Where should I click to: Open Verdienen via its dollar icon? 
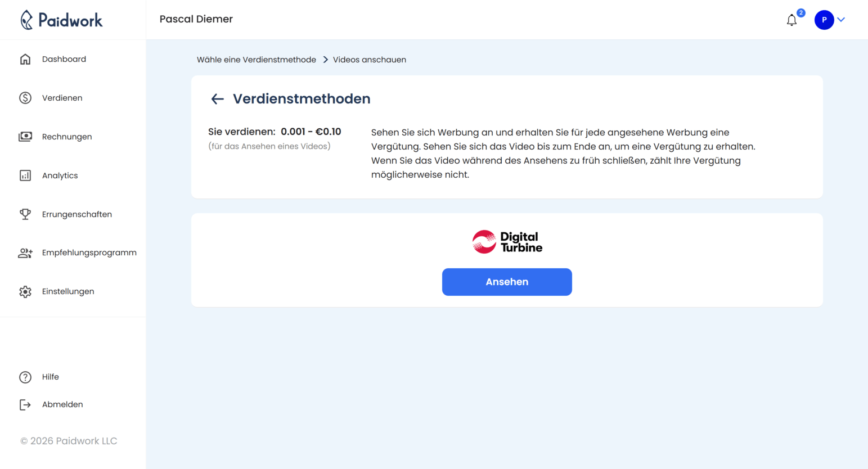[25, 97]
